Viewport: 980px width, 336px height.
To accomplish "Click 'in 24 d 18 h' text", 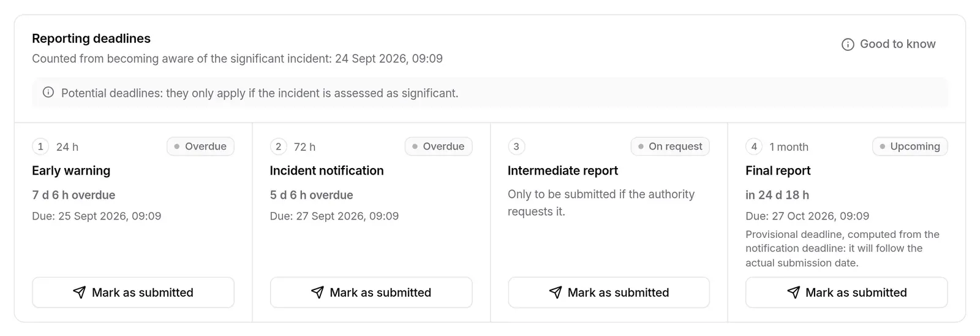I will [777, 195].
